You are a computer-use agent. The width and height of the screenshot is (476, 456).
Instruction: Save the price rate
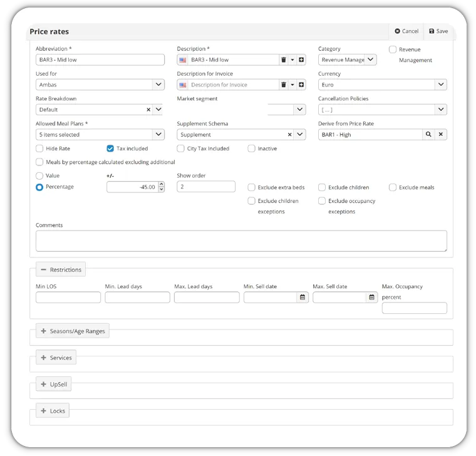[x=438, y=31]
